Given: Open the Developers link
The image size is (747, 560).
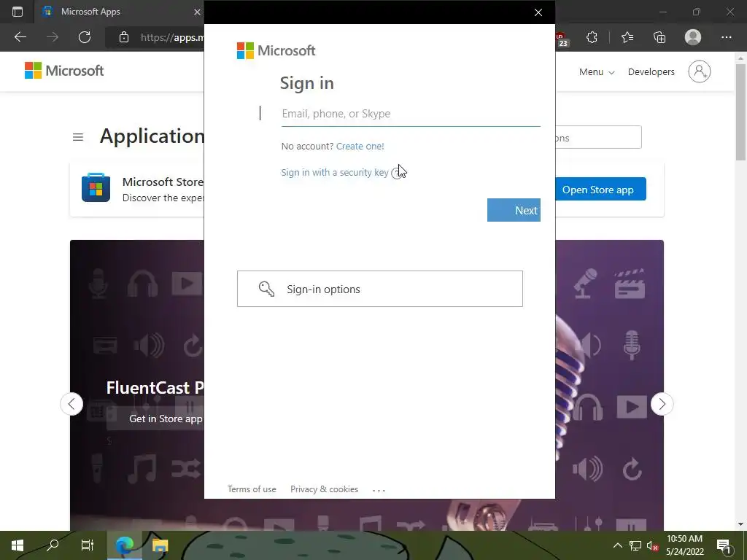Looking at the screenshot, I should coord(651,72).
